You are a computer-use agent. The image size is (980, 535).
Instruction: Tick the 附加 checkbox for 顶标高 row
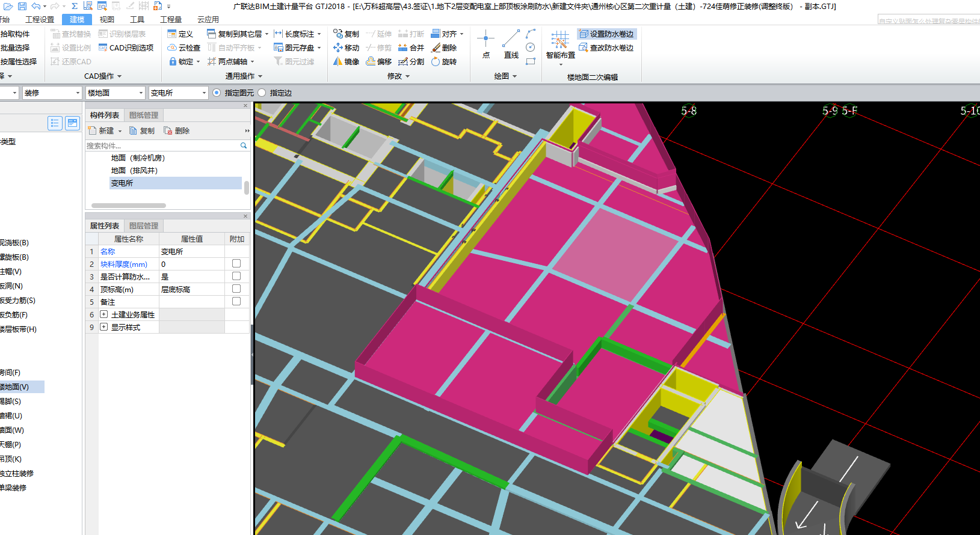(236, 289)
